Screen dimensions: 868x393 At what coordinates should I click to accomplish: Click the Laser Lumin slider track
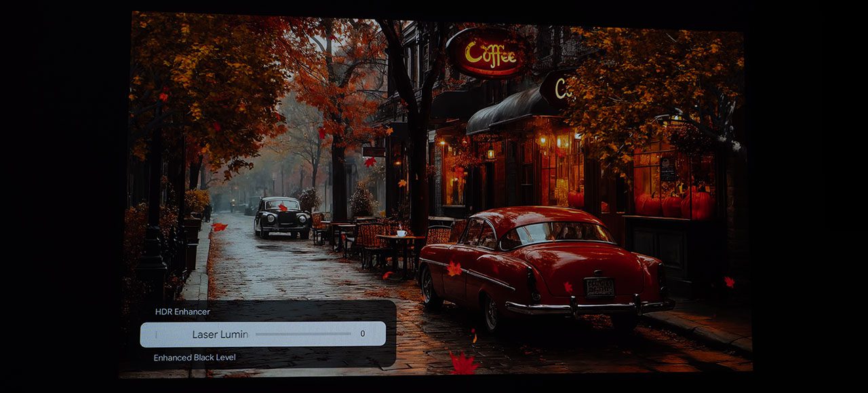click(302, 334)
